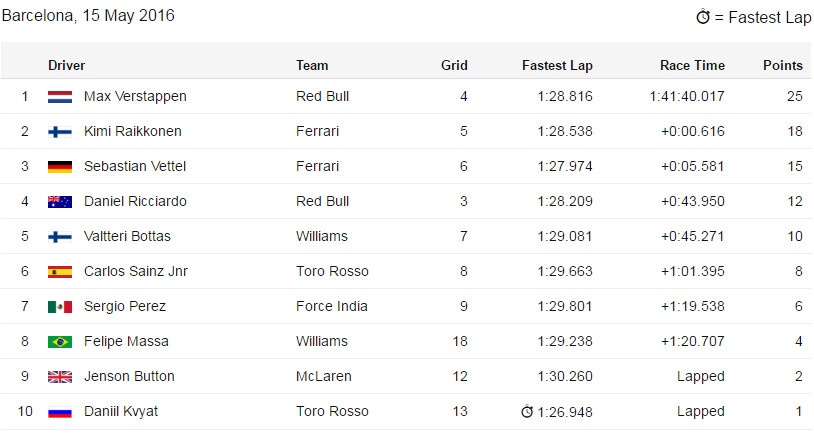Click the stopwatch icon in the Fastest Lap legend
The image size is (814, 433).
(703, 17)
